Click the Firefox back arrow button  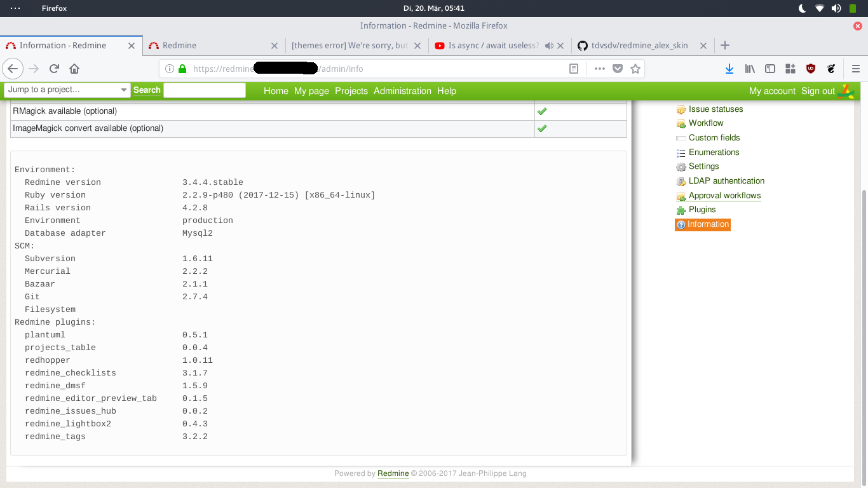click(13, 69)
